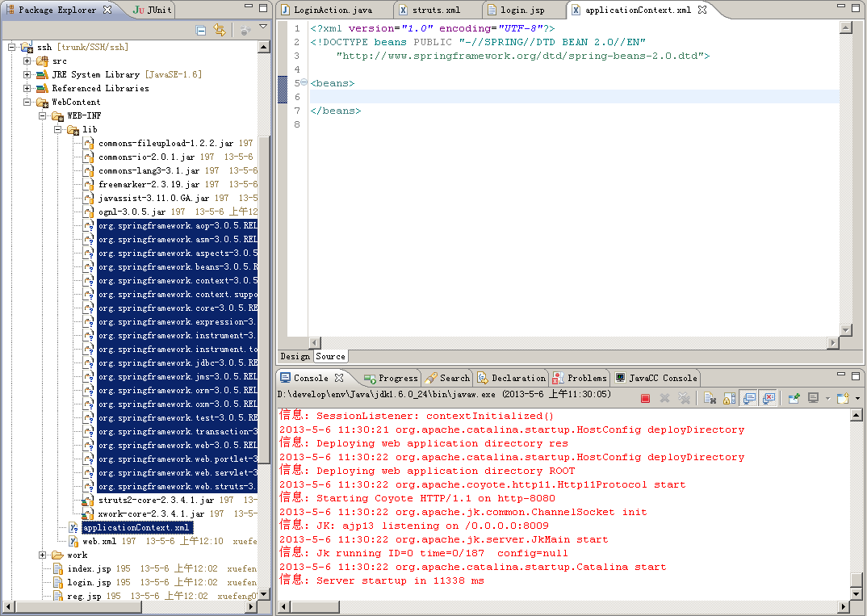Collapse the WebContent folder
This screenshot has height=616, width=867.
pyautogui.click(x=27, y=103)
